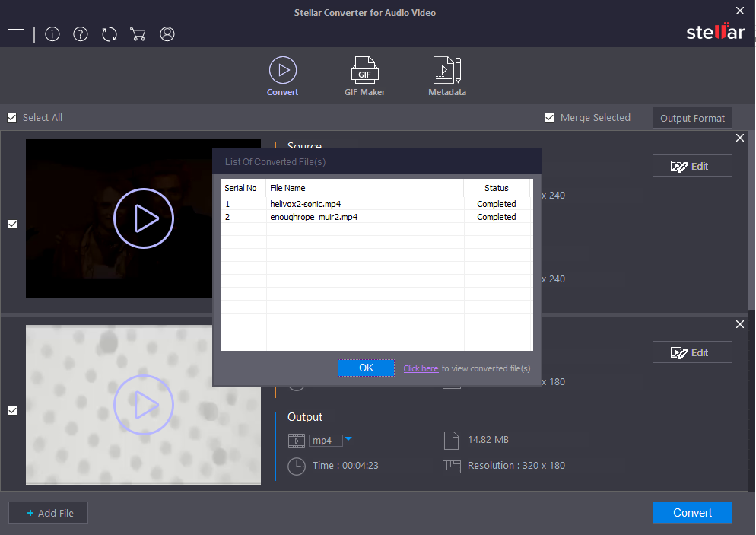Minimize the Stellar Converter window
The width and height of the screenshot is (756, 535).
click(x=707, y=11)
